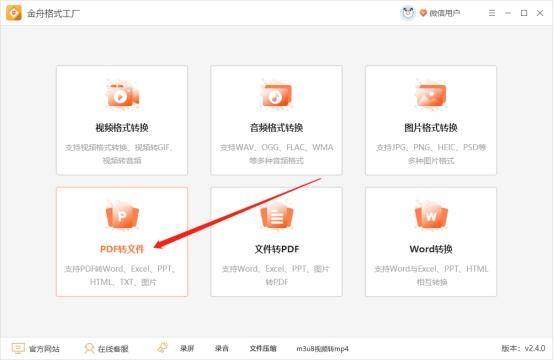The width and height of the screenshot is (554, 360).
Task: Open the m3u8视频转mp4 link
Action: (322, 349)
